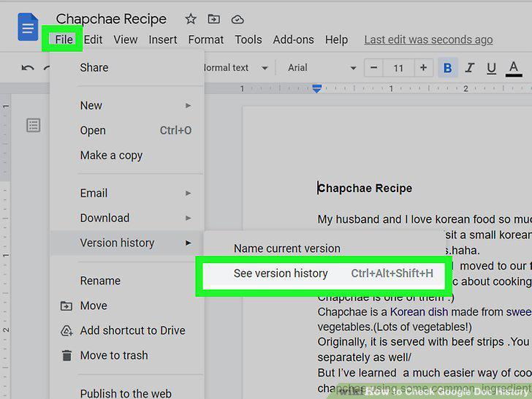Open the View menu
The height and width of the screenshot is (399, 532).
(126, 39)
